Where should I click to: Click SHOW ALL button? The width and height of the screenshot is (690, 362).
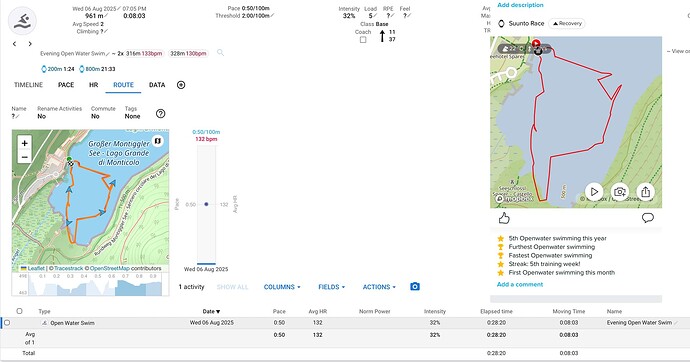click(x=232, y=287)
